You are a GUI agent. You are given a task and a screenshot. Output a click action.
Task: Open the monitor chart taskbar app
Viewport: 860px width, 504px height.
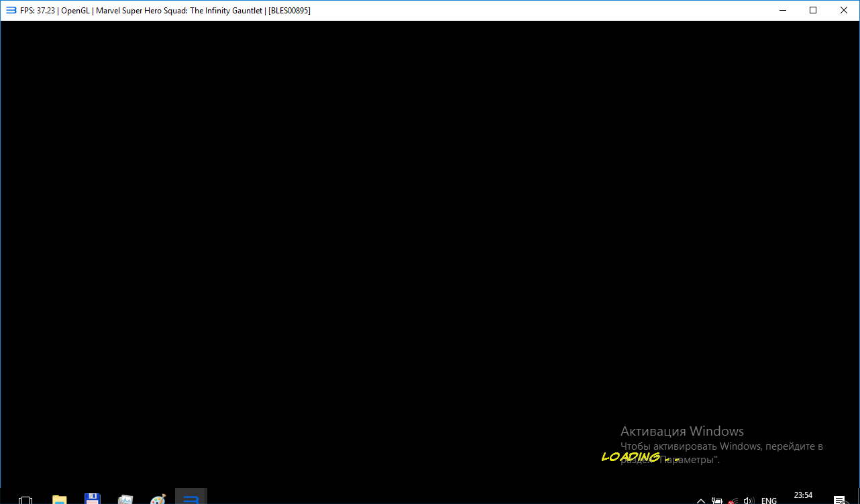pos(125,499)
